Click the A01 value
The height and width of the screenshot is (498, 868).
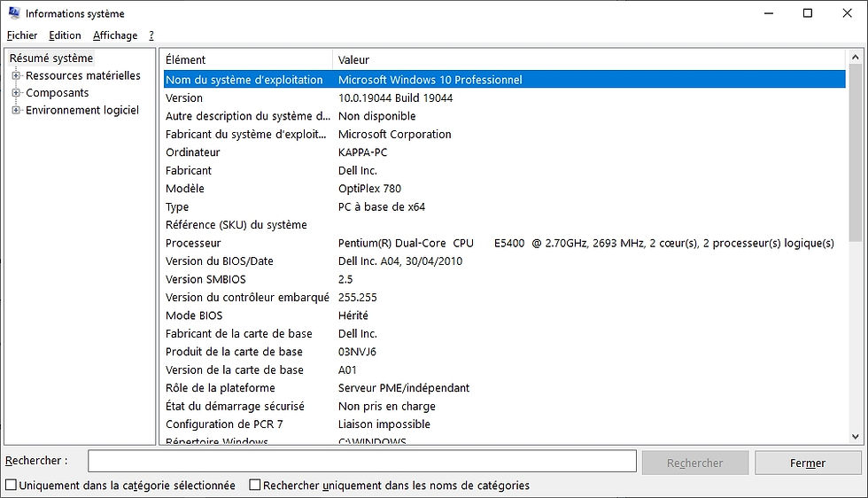point(347,370)
